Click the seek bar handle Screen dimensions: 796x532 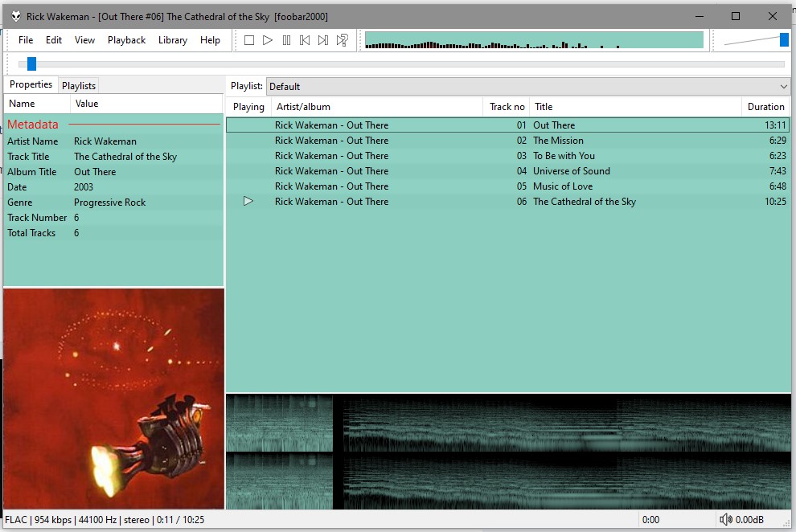point(31,64)
